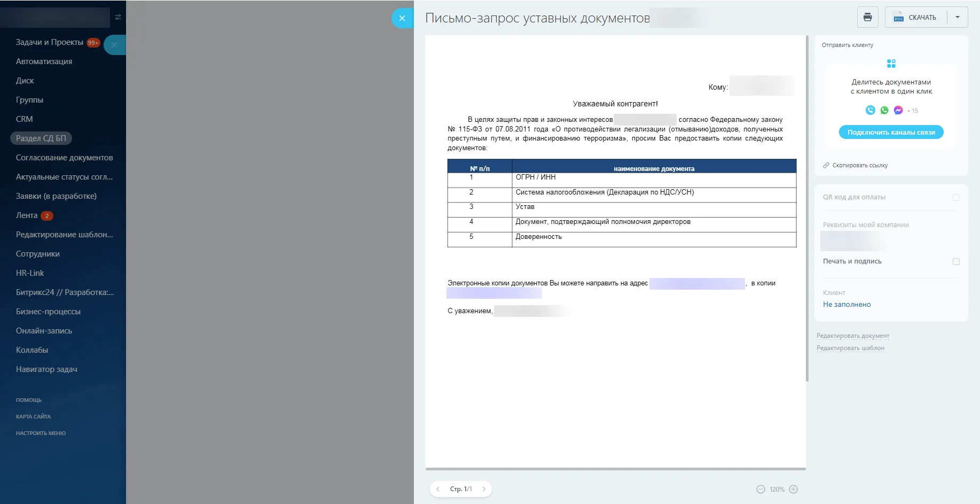Zoom out with the minus icon
The width and height of the screenshot is (980, 504).
(761, 489)
